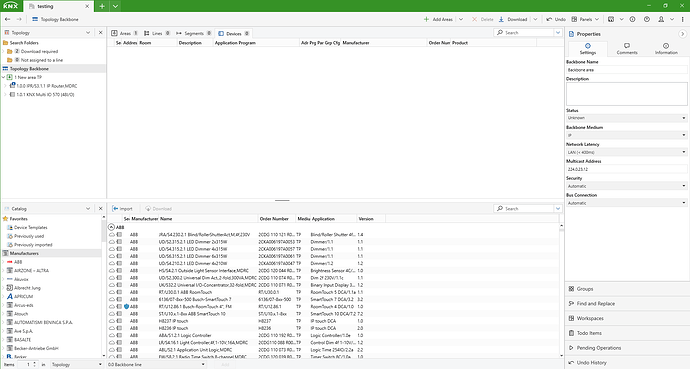Open the Workspaces panel

pyautogui.click(x=627, y=318)
